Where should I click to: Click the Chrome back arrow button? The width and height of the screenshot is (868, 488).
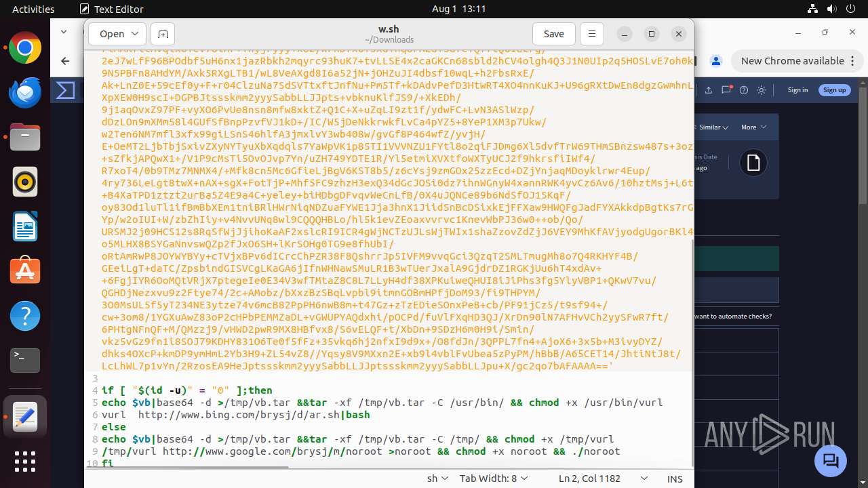coord(65,61)
